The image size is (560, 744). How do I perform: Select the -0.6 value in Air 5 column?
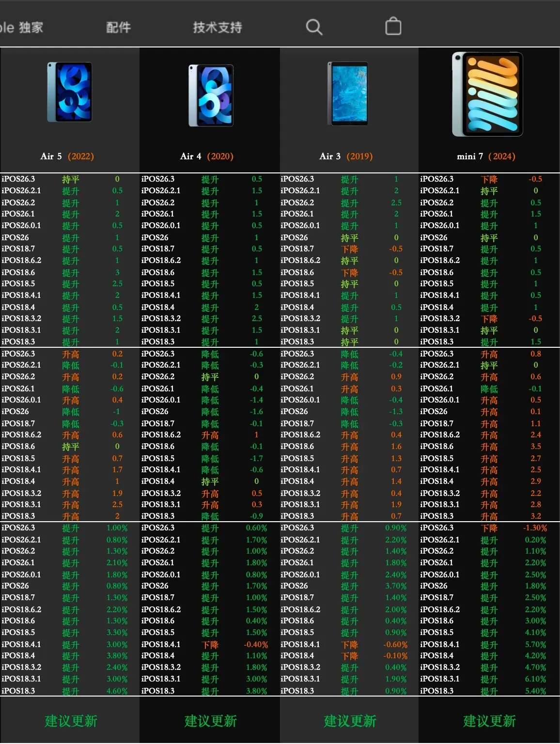click(x=117, y=388)
